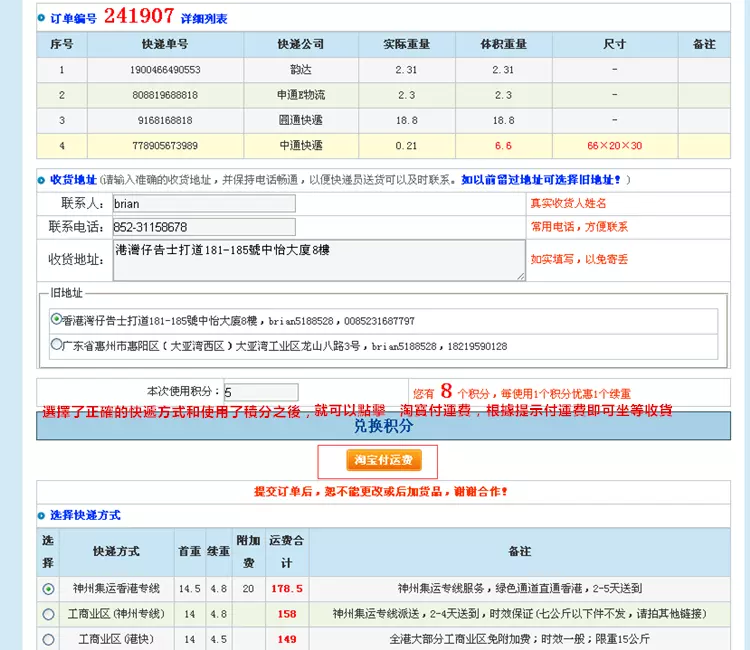Click the surcharge value 20

pos(248,589)
